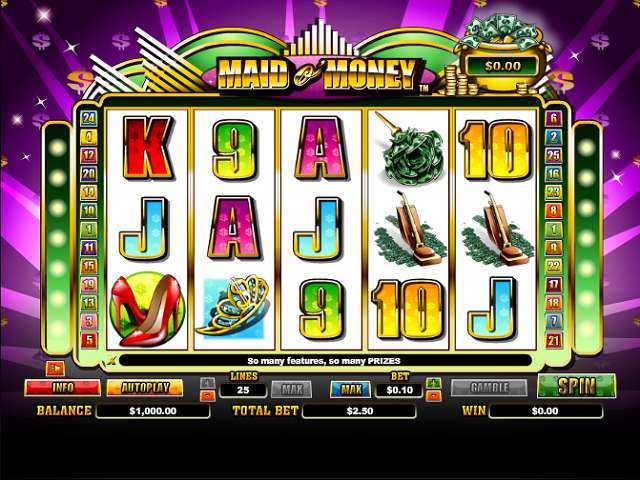Select payline marker number 21

click(553, 340)
